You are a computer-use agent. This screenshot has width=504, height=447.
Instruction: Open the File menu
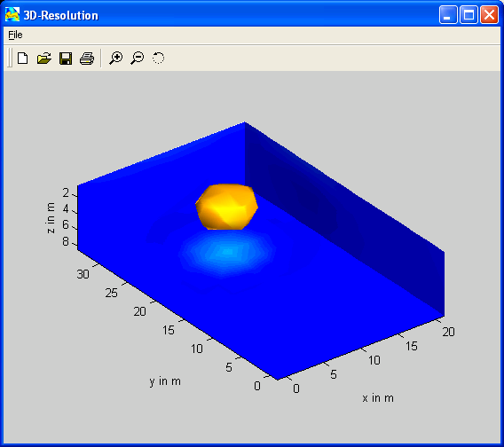[x=15, y=35]
